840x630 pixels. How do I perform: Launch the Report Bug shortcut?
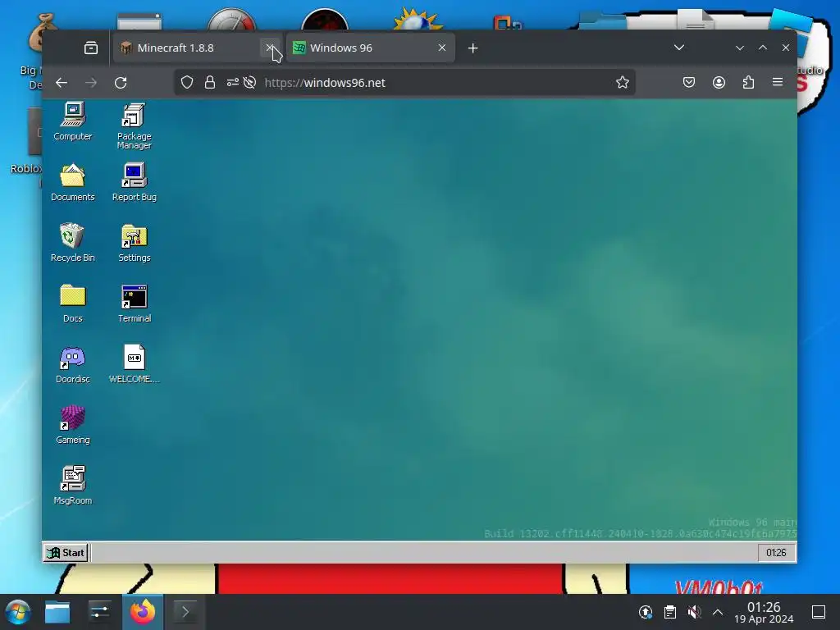[x=134, y=182]
